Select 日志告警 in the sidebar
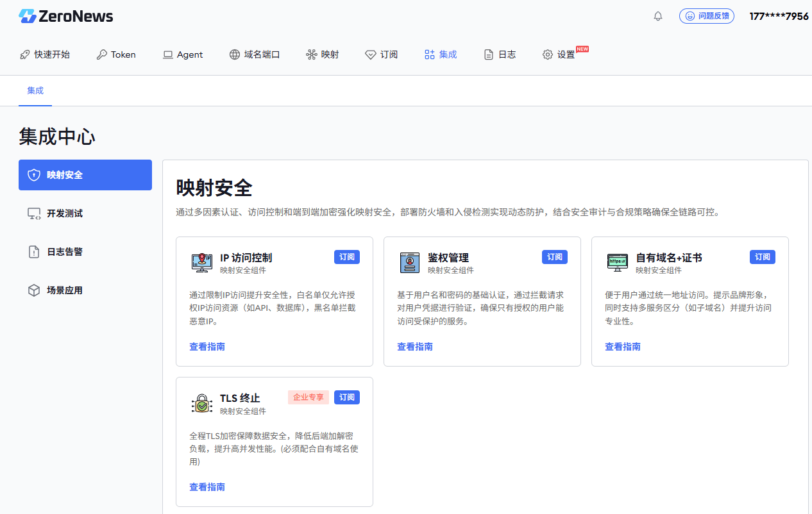 point(85,252)
